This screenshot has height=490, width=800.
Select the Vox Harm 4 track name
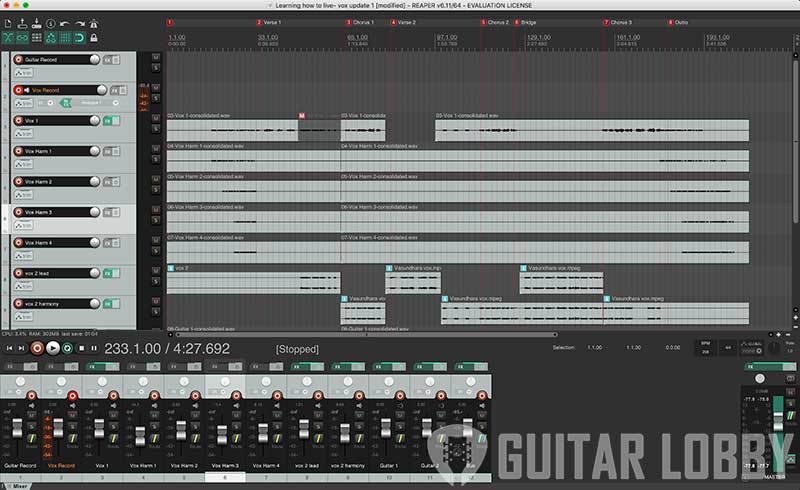click(x=38, y=243)
